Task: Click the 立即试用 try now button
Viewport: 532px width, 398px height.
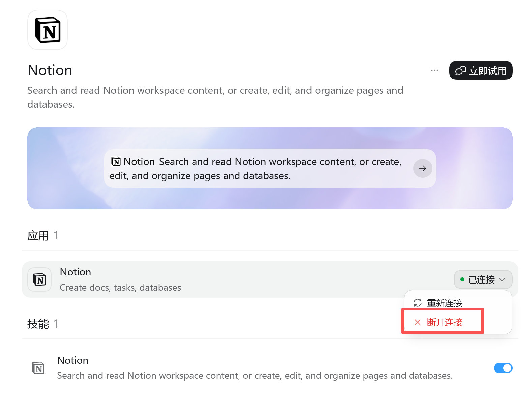Action: coord(481,70)
